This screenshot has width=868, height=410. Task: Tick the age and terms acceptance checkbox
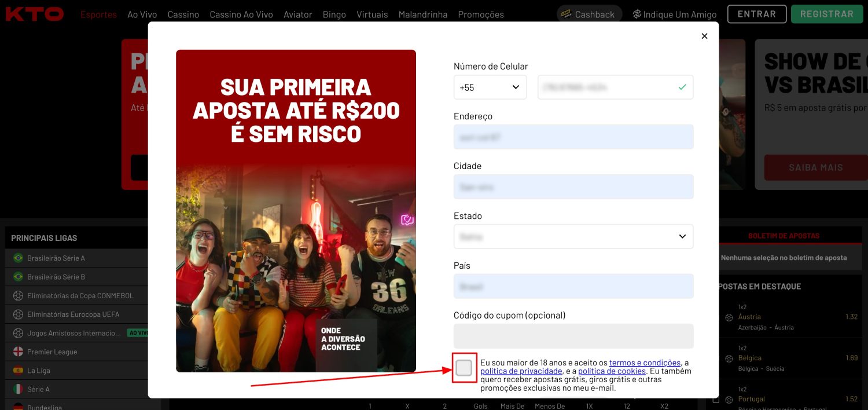[x=464, y=368]
